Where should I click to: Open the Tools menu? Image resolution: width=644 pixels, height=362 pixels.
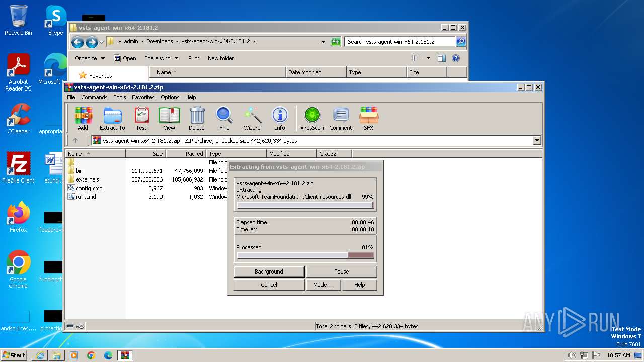[x=119, y=97]
